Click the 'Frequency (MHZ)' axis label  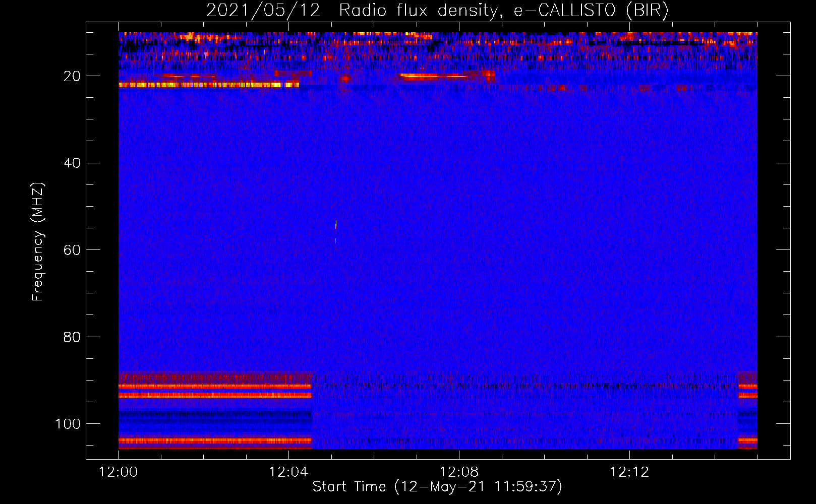coord(38,241)
